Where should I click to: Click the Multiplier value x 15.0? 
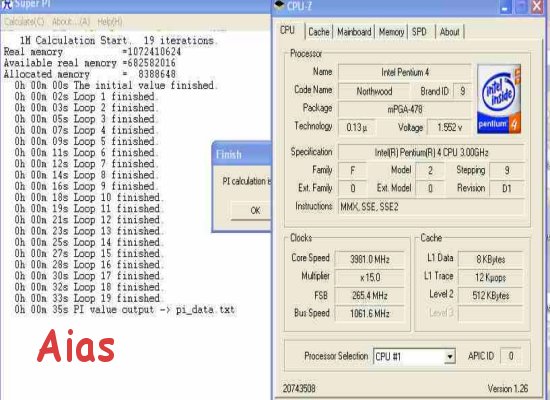(370, 278)
